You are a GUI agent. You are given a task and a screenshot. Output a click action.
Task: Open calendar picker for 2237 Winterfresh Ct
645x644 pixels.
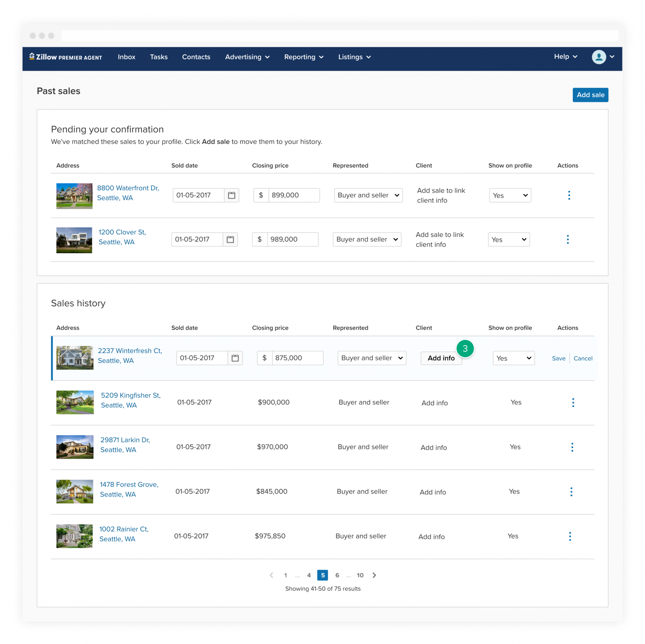click(x=235, y=358)
